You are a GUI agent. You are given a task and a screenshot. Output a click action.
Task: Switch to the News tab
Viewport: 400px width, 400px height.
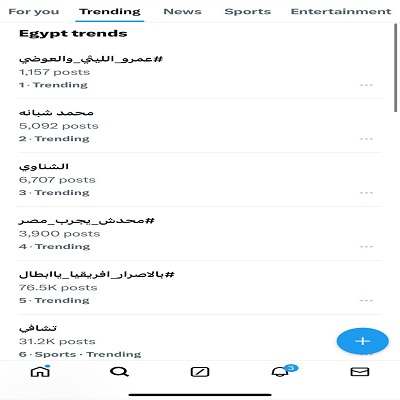(182, 11)
